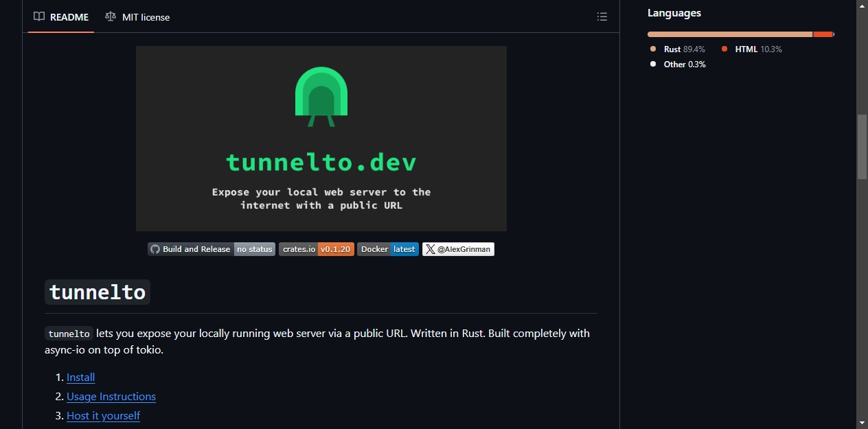This screenshot has height=429, width=868.
Task: Click the X logo in the badge
Action: (x=430, y=249)
